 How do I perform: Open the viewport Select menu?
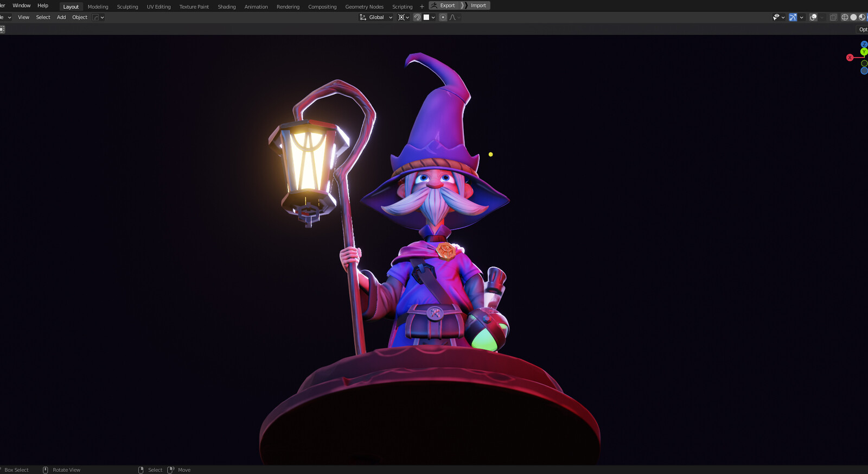[43, 17]
